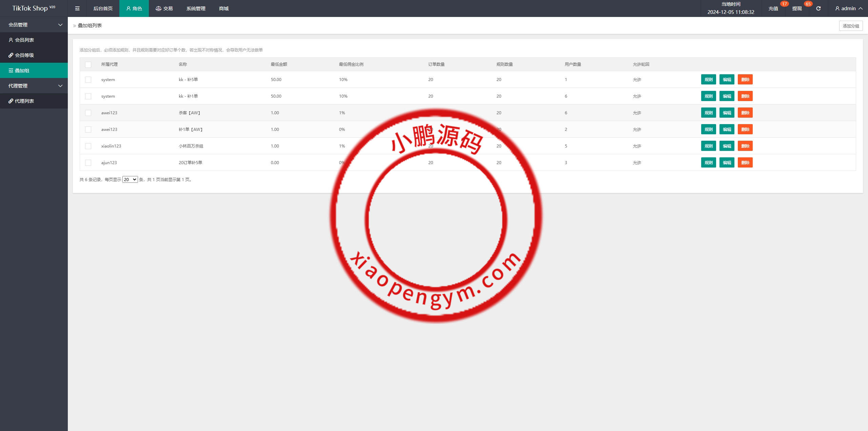
Task: Open 会员等级 sidebar link
Action: pyautogui.click(x=24, y=55)
